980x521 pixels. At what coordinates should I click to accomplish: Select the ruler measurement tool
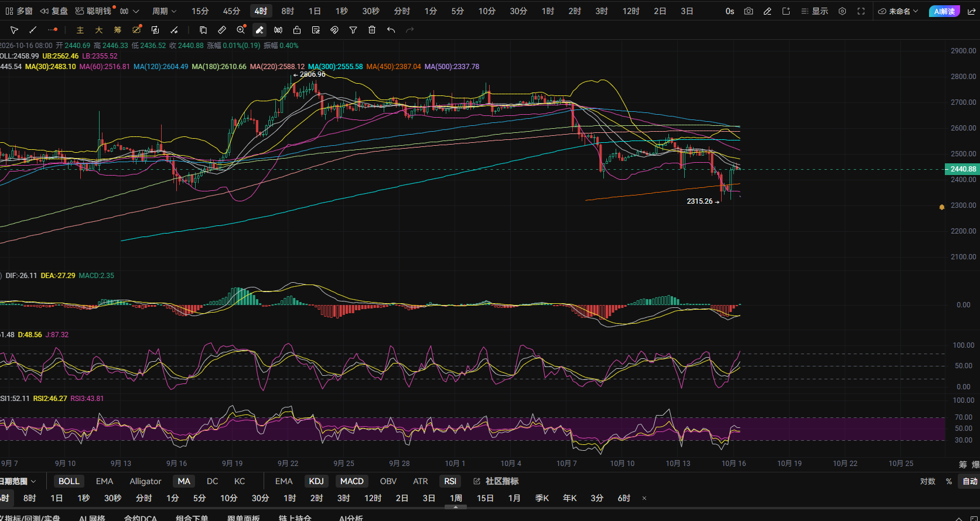click(222, 30)
